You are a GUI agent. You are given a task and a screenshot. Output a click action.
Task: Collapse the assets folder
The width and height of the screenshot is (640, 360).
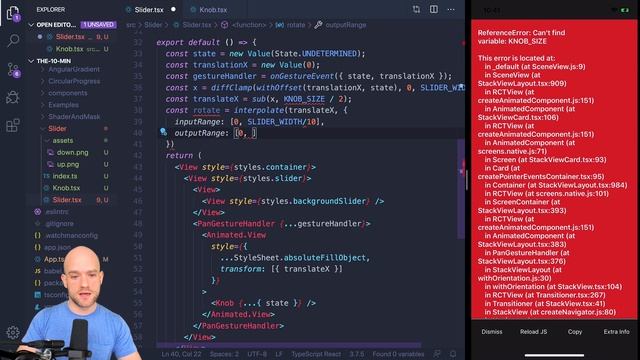(x=63, y=140)
